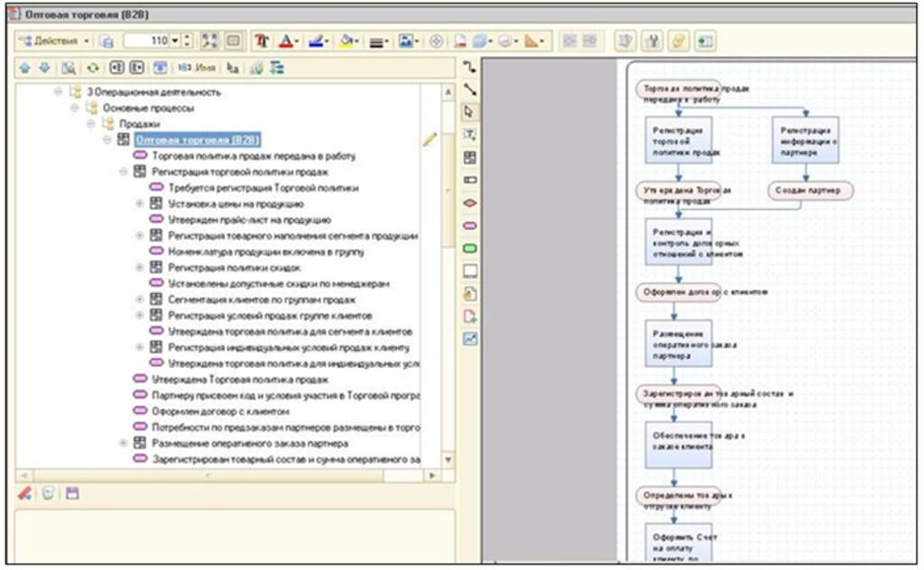
Task: Select Оформлен договор с клиентом tree item
Action: pos(207,411)
